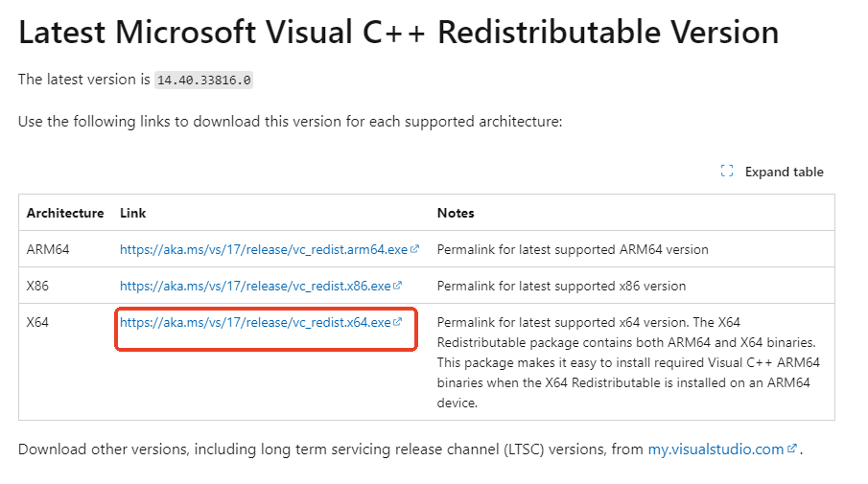
Task: Open the vc_redist.x86.exe download link
Action: coord(255,286)
